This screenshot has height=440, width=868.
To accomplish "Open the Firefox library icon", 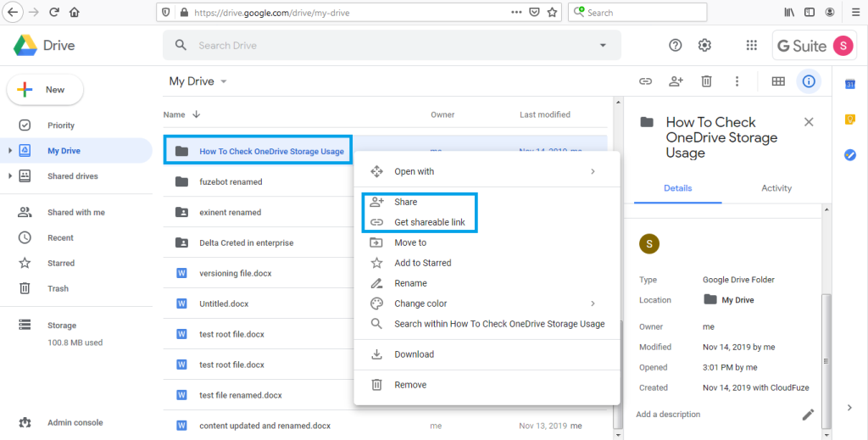I will pos(789,12).
